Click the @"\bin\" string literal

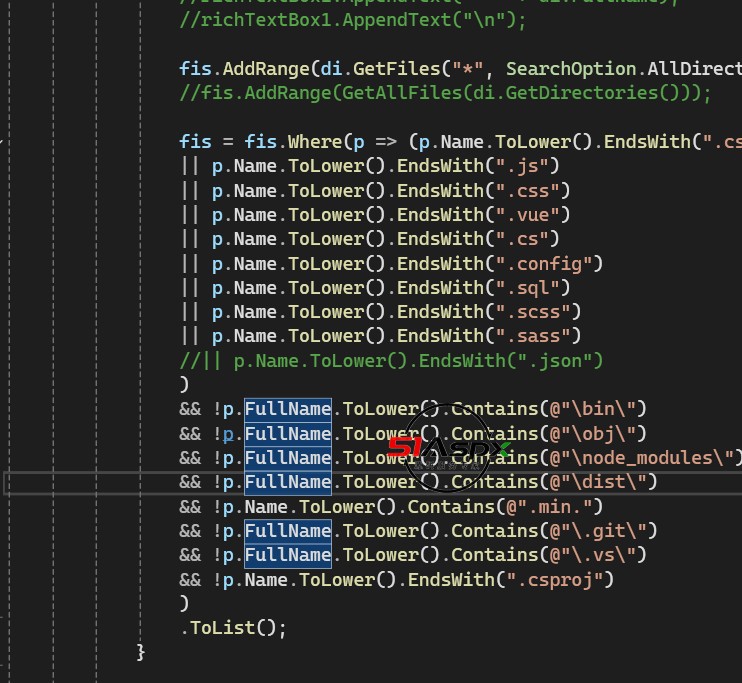point(592,409)
